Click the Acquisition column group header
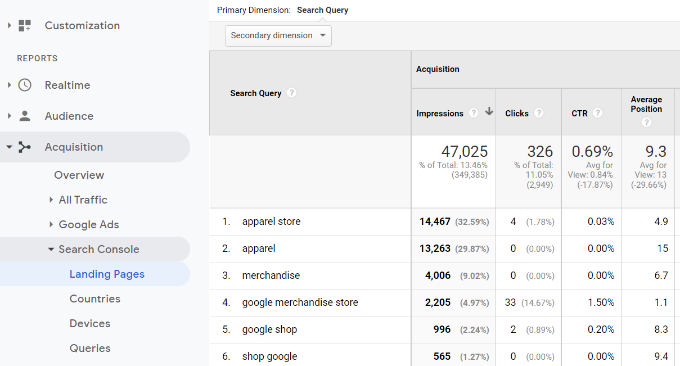 coord(438,69)
